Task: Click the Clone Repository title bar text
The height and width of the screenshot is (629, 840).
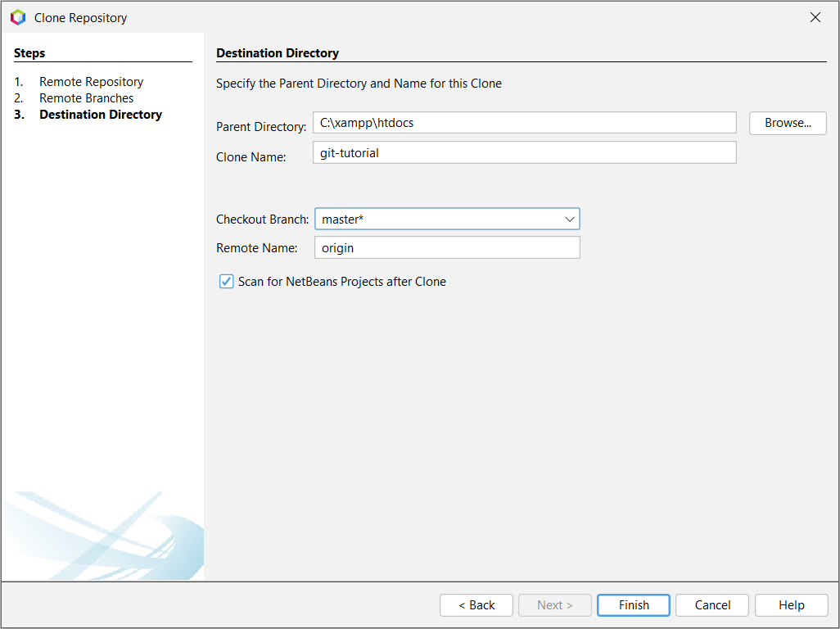Action: click(x=80, y=17)
